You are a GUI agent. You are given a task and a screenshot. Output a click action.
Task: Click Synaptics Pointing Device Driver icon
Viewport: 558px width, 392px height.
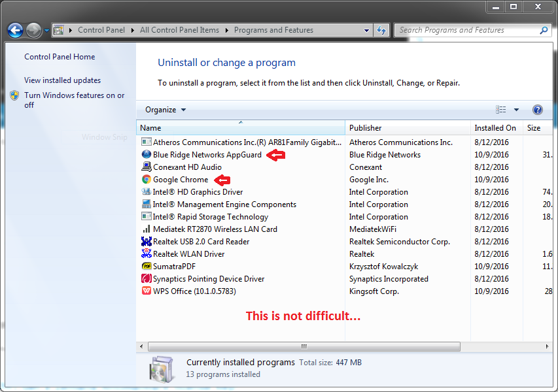(x=147, y=278)
